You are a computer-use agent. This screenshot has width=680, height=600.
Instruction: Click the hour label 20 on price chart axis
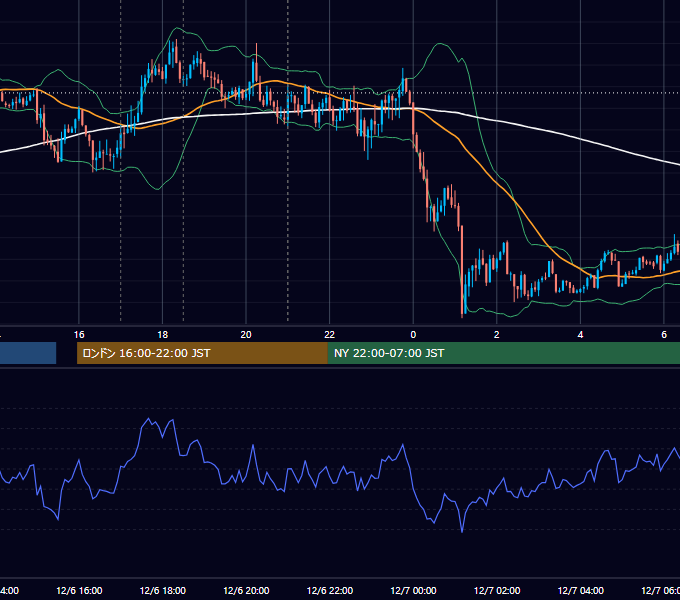pyautogui.click(x=246, y=335)
